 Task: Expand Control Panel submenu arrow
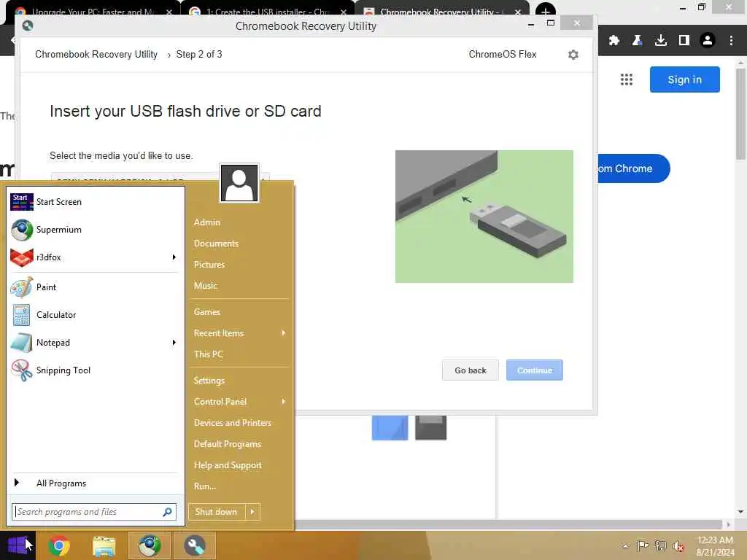(284, 402)
